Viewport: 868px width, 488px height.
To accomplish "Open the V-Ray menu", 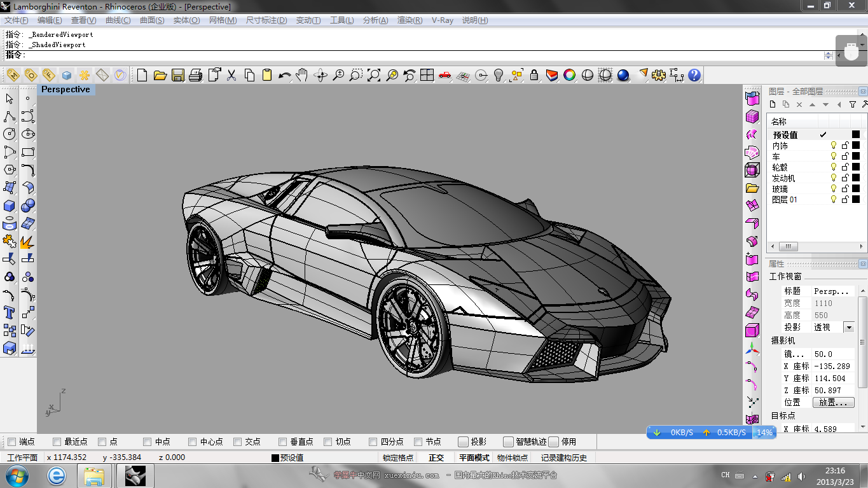I will click(x=443, y=20).
